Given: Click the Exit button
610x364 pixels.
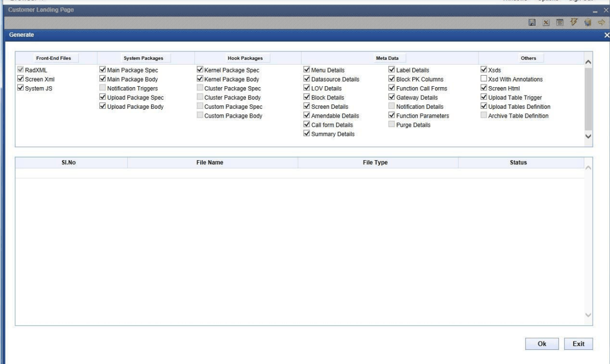Looking at the screenshot, I should 578,344.
